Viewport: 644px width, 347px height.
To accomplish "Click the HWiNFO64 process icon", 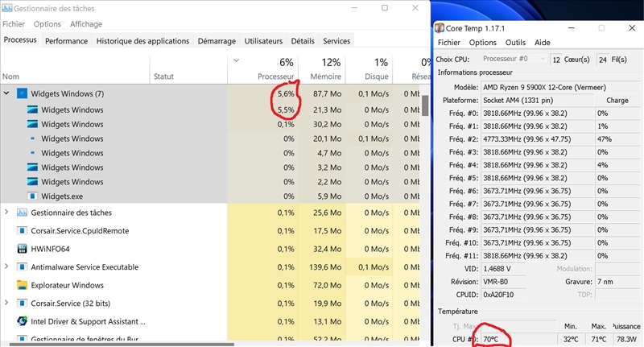I will point(22,249).
